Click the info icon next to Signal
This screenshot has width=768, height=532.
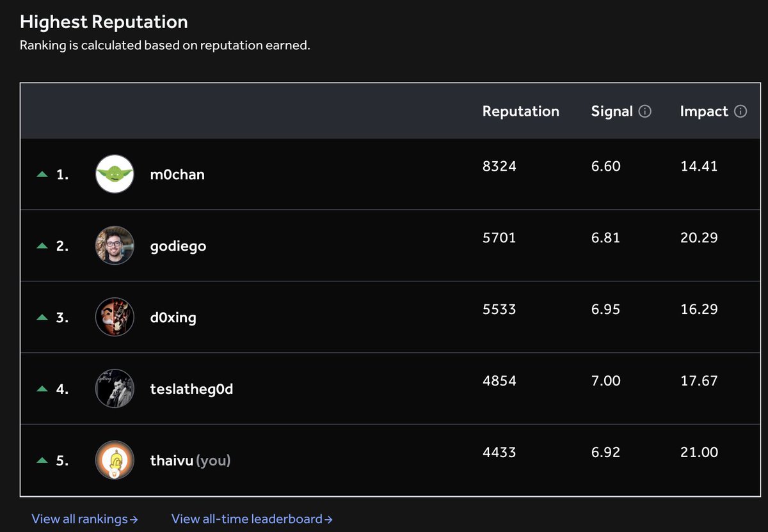click(x=645, y=111)
